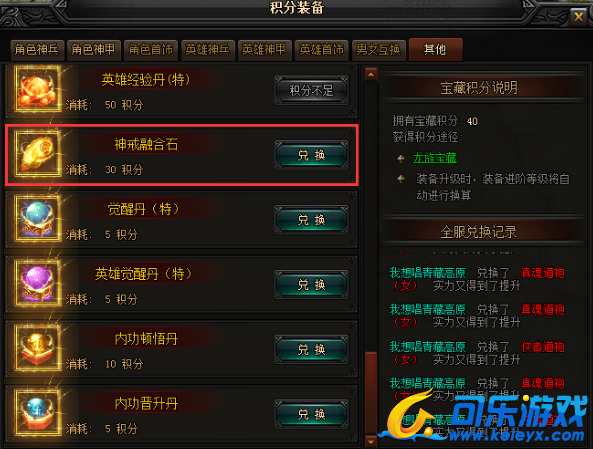Open the 英雄神甲 tab
Screen dimensions: 593x449
264,50
